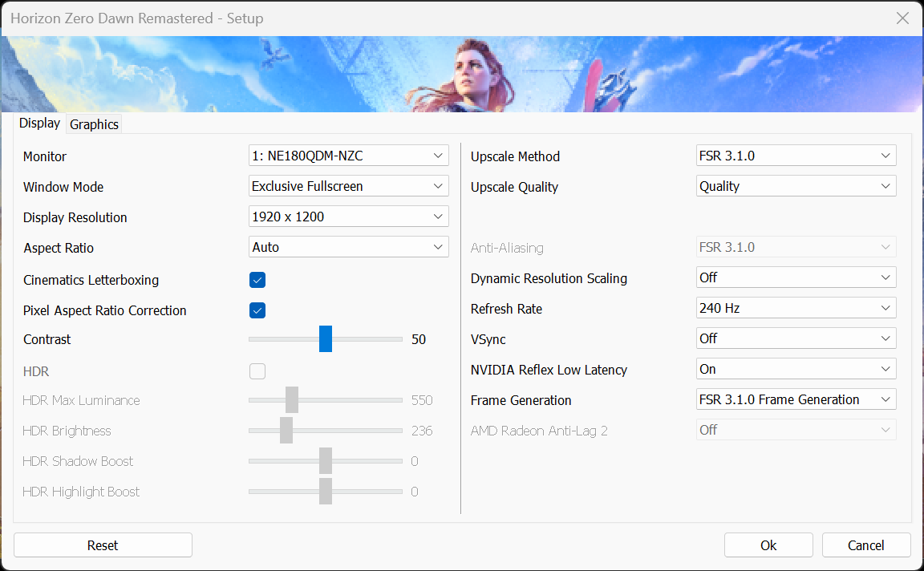This screenshot has width=924, height=571.
Task: Confirm settings with Ok button
Action: pos(768,545)
